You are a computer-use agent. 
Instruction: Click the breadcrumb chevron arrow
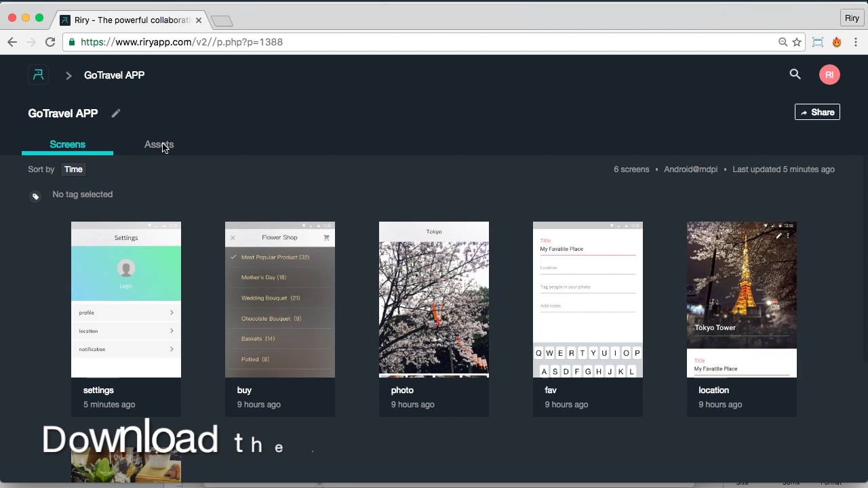(68, 75)
